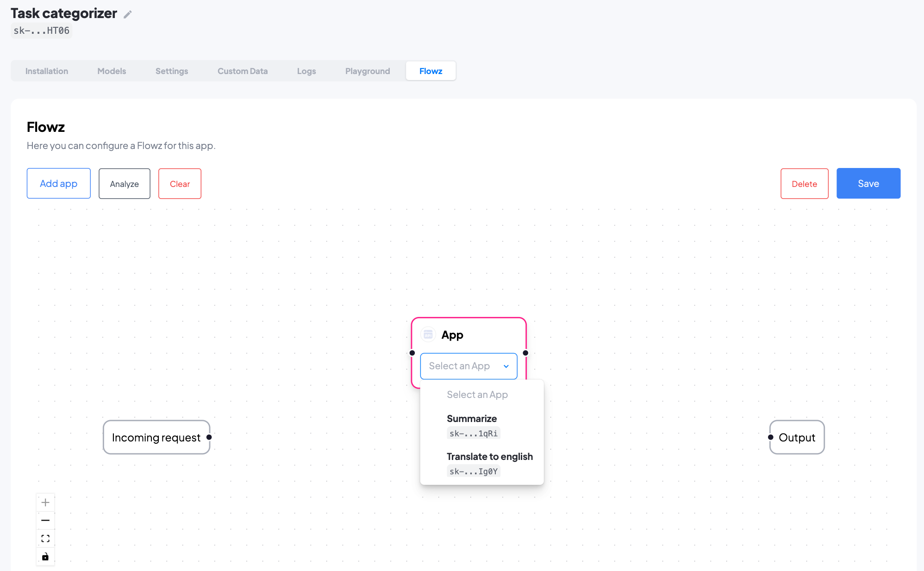Click the blue Save button
The width and height of the screenshot is (924, 571).
[x=868, y=184]
